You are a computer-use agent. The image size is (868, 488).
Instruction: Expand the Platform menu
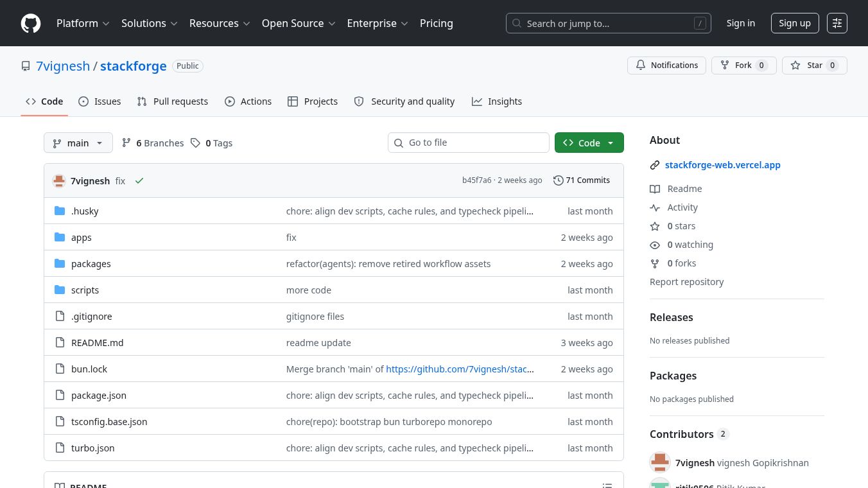tap(83, 24)
